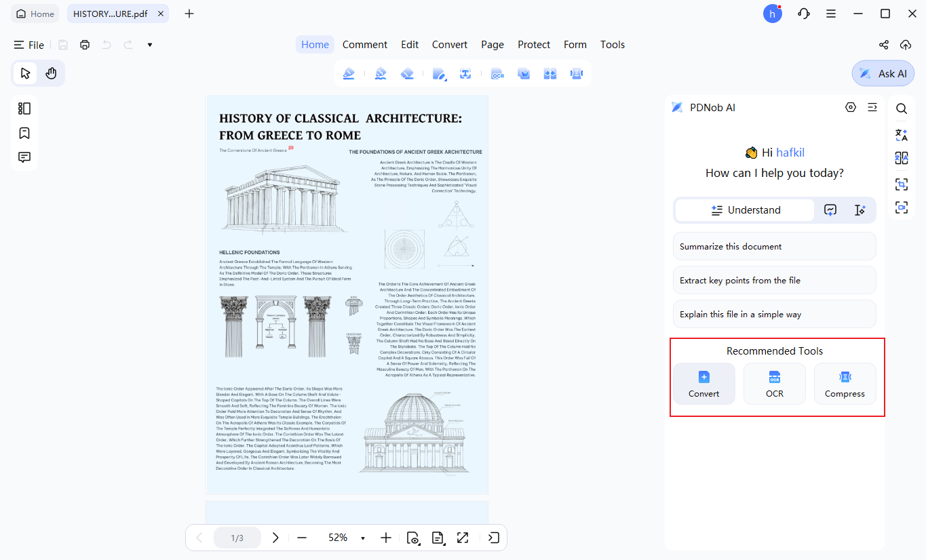
Task: Open the thumbnails panel in left sidebar
Action: click(24, 108)
